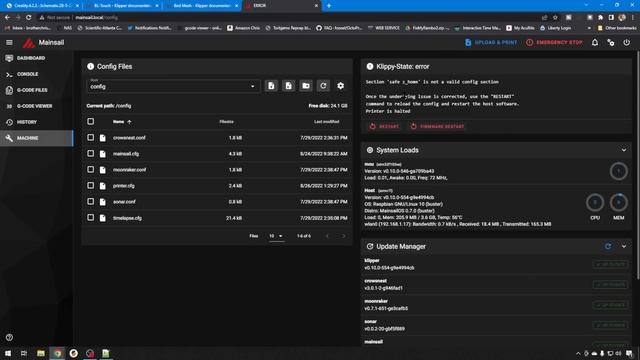Click crowsnest up-to-date button

(x=611, y=284)
